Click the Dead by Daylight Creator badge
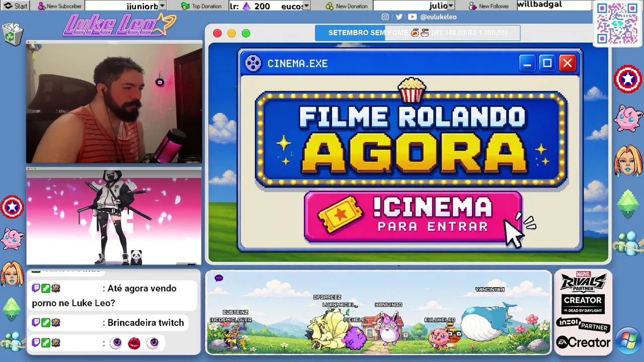This screenshot has width=644, height=362. pyautogui.click(x=583, y=304)
